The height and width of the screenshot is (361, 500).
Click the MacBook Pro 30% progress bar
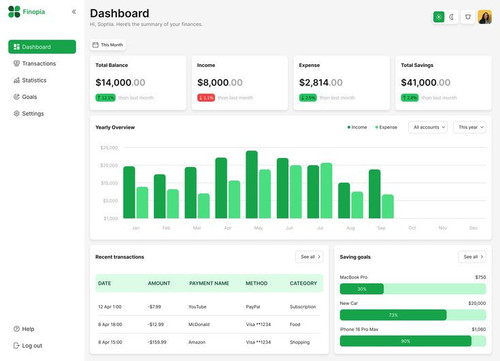413,289
